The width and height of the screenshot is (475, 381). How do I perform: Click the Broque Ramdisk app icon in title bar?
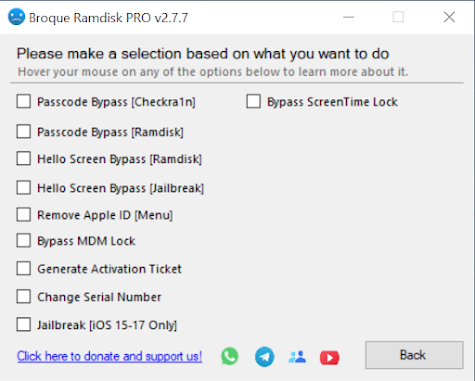[x=16, y=17]
